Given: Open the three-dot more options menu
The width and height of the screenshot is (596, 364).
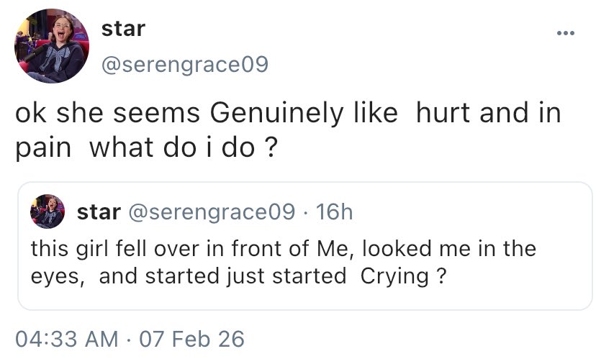Looking at the screenshot, I should 566,32.
